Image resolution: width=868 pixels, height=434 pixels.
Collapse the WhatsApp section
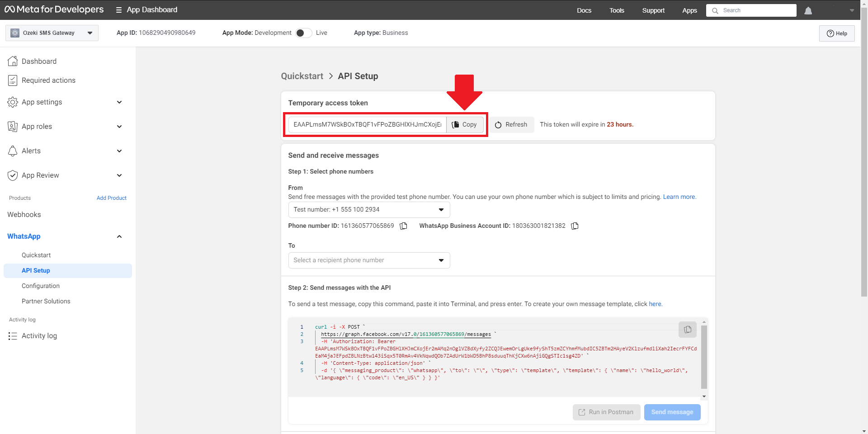(x=119, y=236)
